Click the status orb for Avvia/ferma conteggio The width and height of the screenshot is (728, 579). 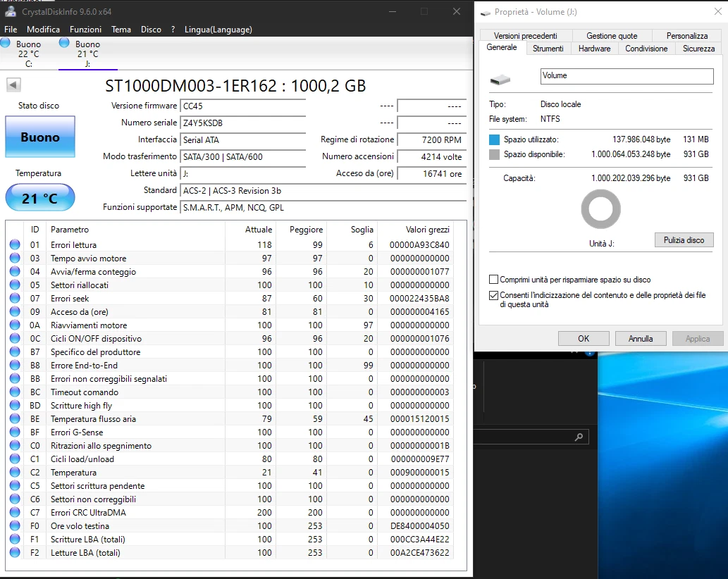tap(15, 271)
